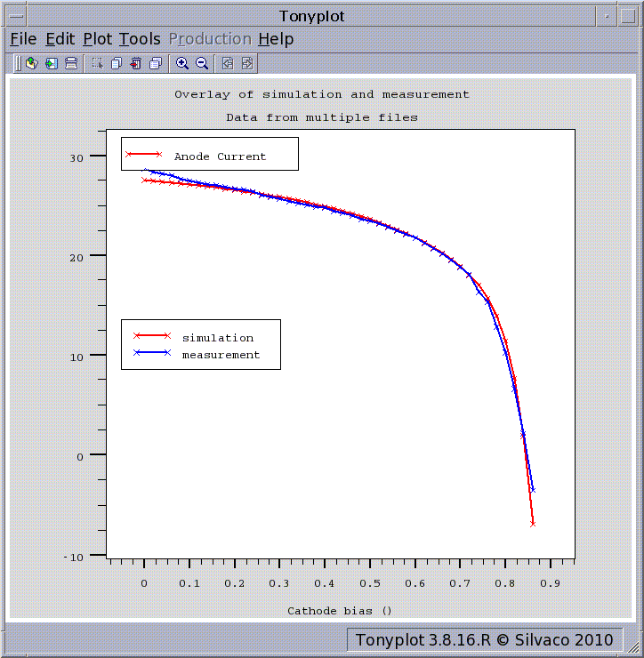Click the y-axis label 30
This screenshot has height=658, width=644.
(x=76, y=158)
